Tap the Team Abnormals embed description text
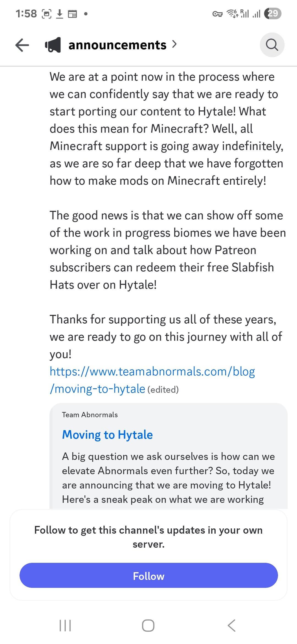Screen dimensions: 297x644 168,478
